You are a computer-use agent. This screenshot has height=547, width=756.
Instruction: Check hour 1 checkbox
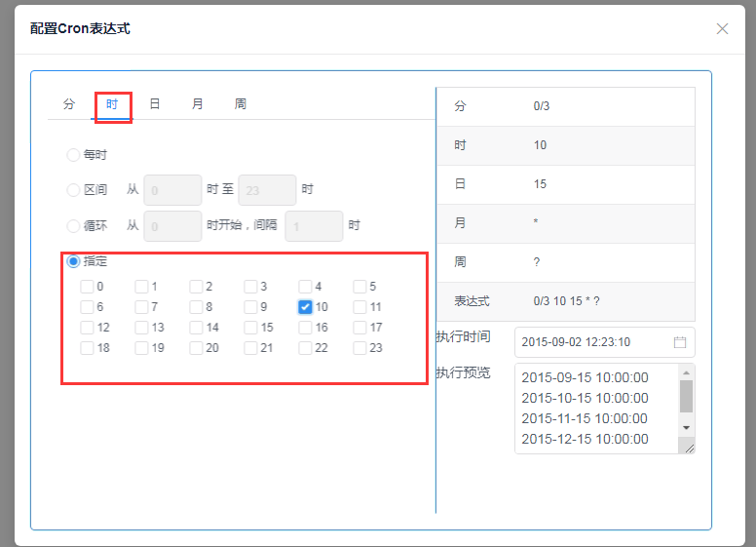[x=141, y=287]
